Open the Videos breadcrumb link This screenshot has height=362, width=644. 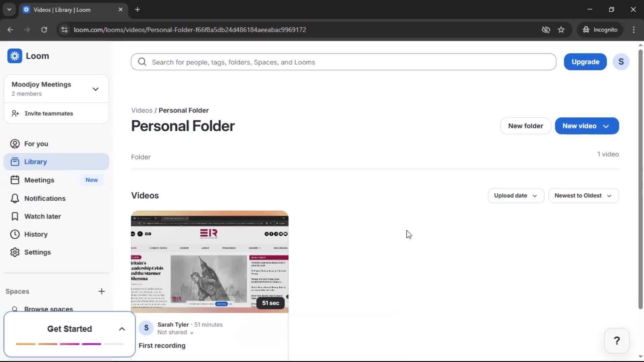(141, 110)
